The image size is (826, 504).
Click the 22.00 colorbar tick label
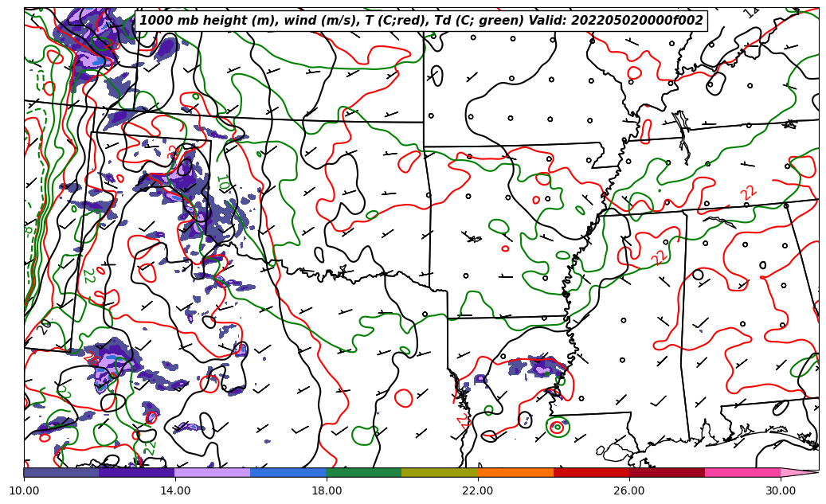tap(478, 490)
